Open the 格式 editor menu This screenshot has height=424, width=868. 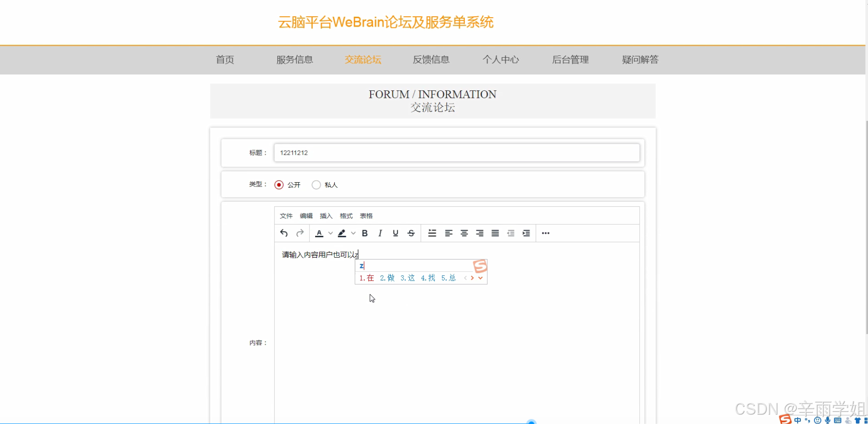(x=346, y=216)
